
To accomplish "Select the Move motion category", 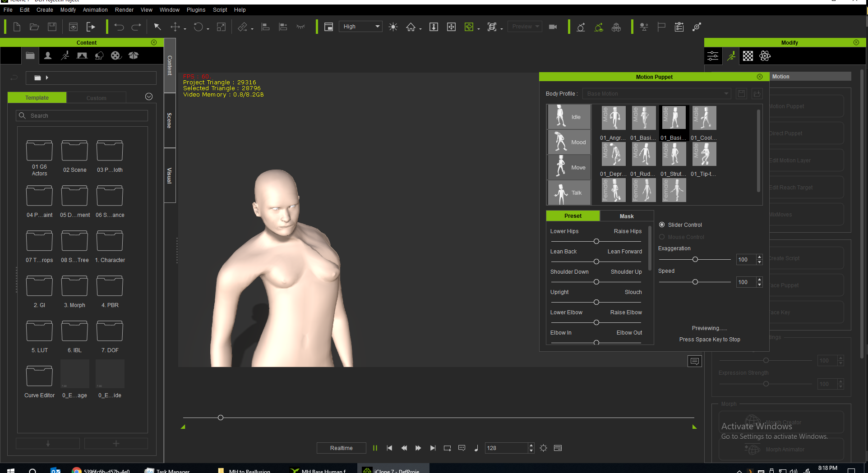I will coord(569,167).
